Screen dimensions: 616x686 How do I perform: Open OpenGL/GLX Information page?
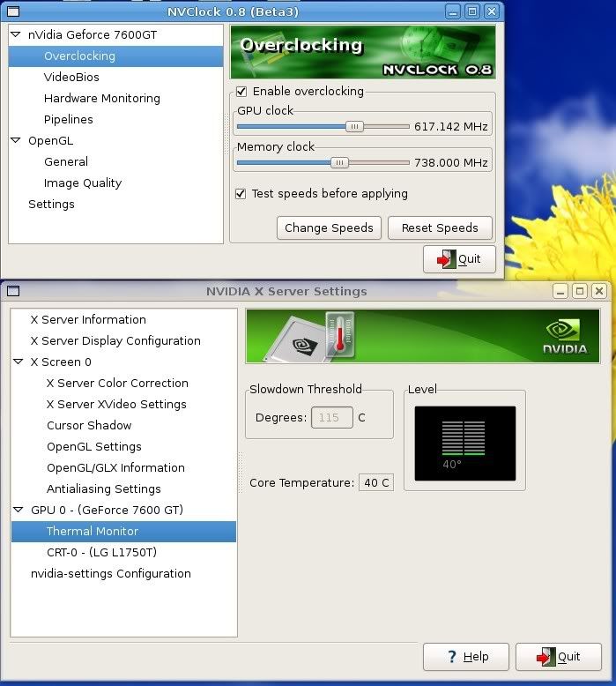[x=115, y=467]
